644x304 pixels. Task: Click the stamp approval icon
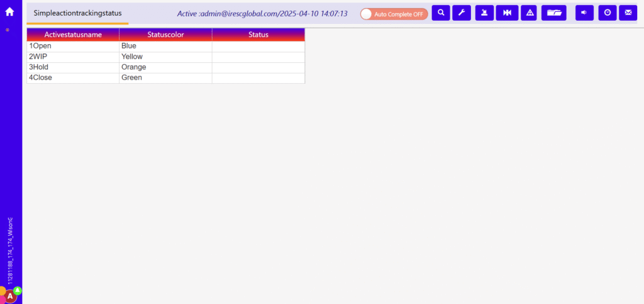[484, 13]
